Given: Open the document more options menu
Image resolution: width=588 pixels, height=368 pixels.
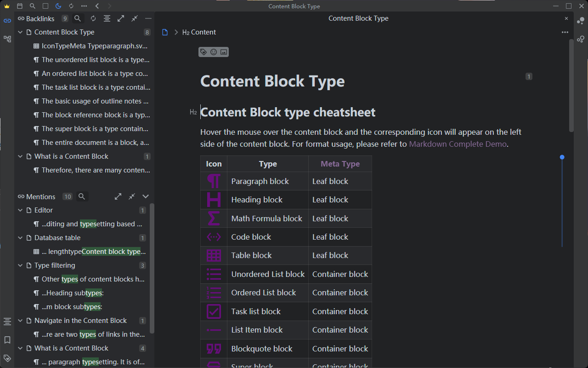Looking at the screenshot, I should coord(565,32).
